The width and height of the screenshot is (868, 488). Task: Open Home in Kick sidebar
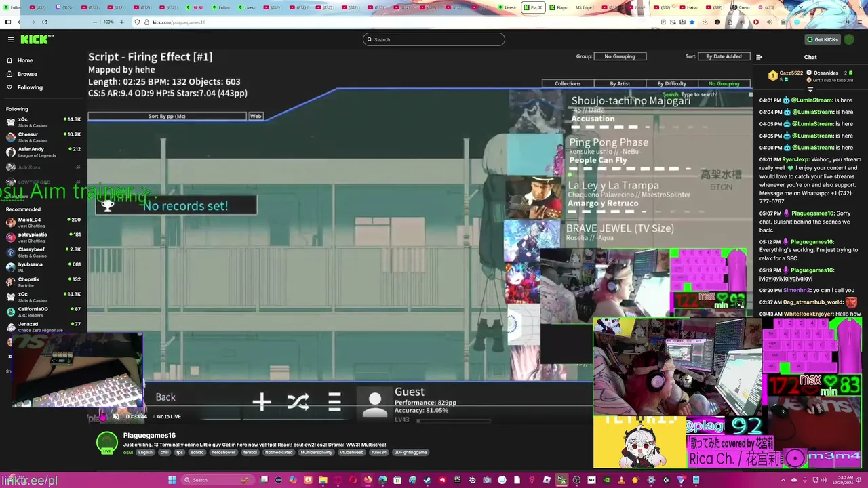25,60
